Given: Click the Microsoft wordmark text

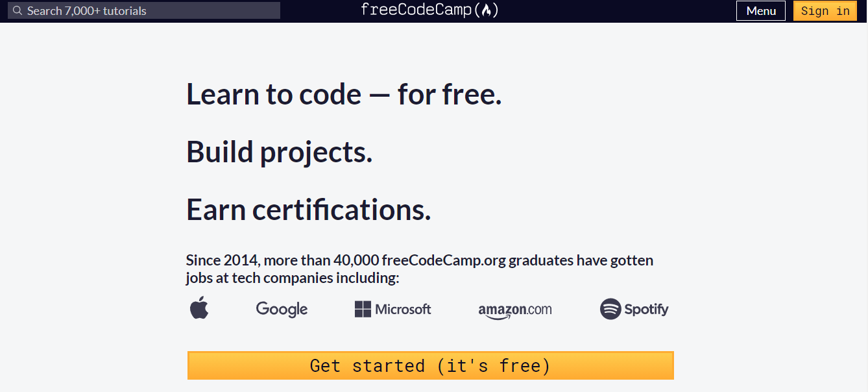Looking at the screenshot, I should [x=403, y=310].
